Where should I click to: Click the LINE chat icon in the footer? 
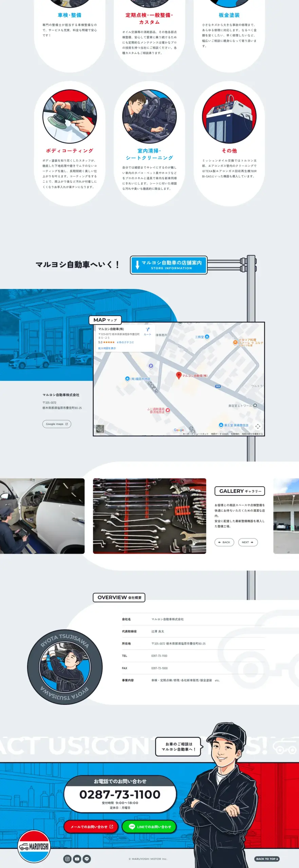[87, 859]
